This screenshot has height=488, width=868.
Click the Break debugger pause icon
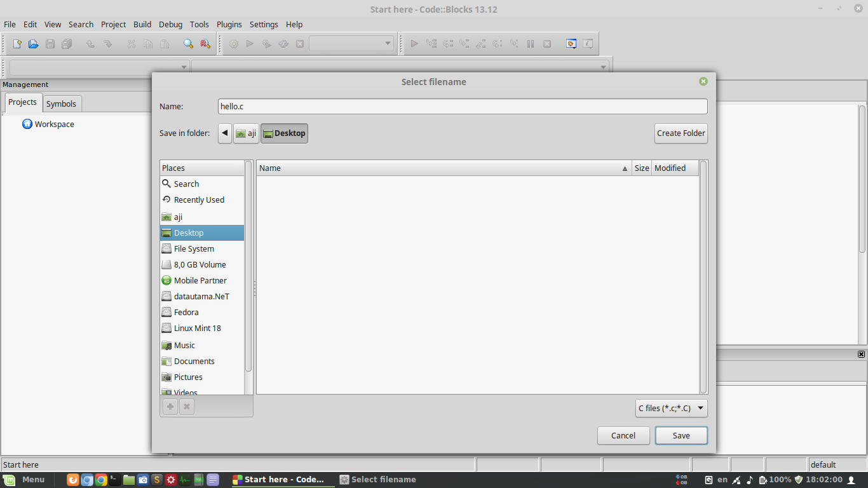531,44
